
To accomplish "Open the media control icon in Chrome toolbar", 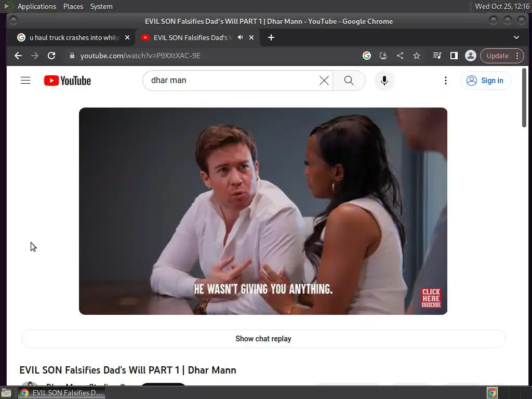I will (437, 56).
